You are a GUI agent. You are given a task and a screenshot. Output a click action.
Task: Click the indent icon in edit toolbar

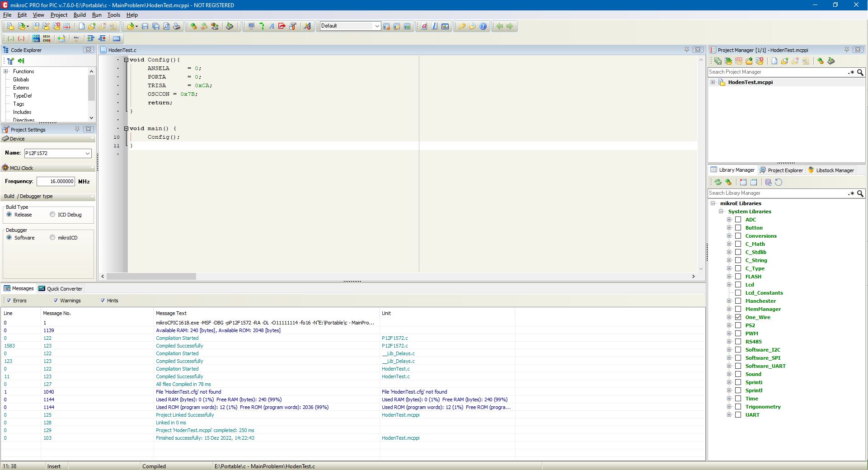(91, 38)
